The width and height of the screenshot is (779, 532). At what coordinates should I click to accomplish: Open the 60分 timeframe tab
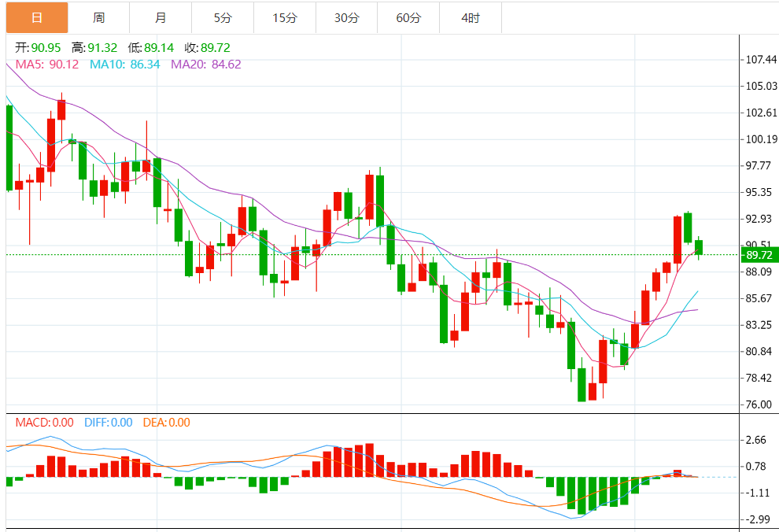point(408,17)
